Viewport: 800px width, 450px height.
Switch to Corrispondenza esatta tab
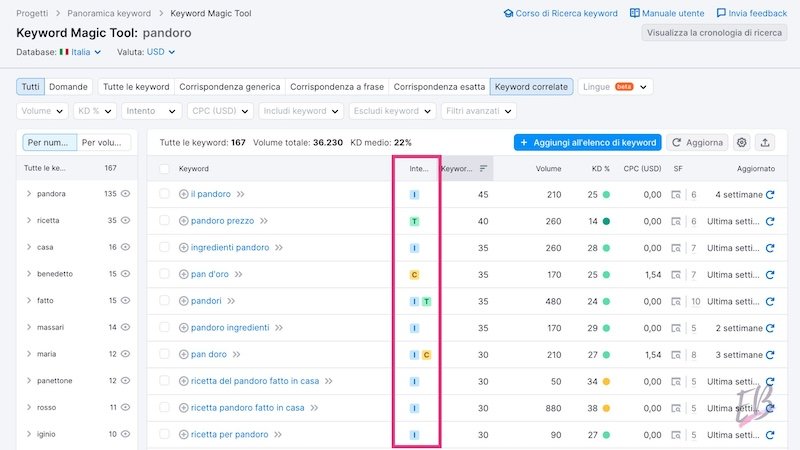[439, 87]
